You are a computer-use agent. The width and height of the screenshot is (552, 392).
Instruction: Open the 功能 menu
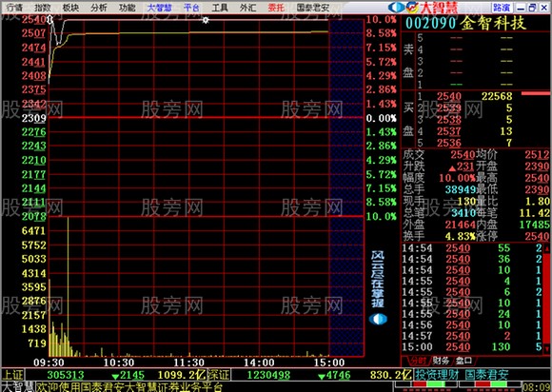tap(128, 8)
